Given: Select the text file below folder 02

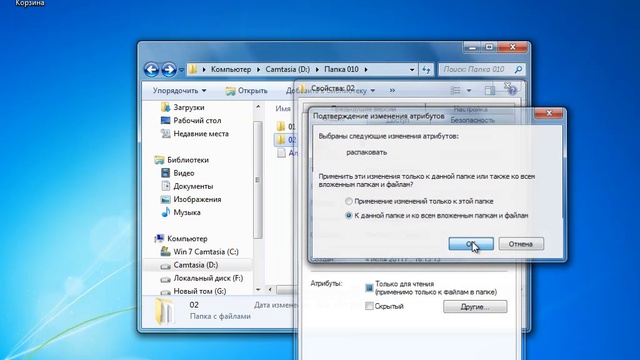Looking at the screenshot, I should point(287,153).
